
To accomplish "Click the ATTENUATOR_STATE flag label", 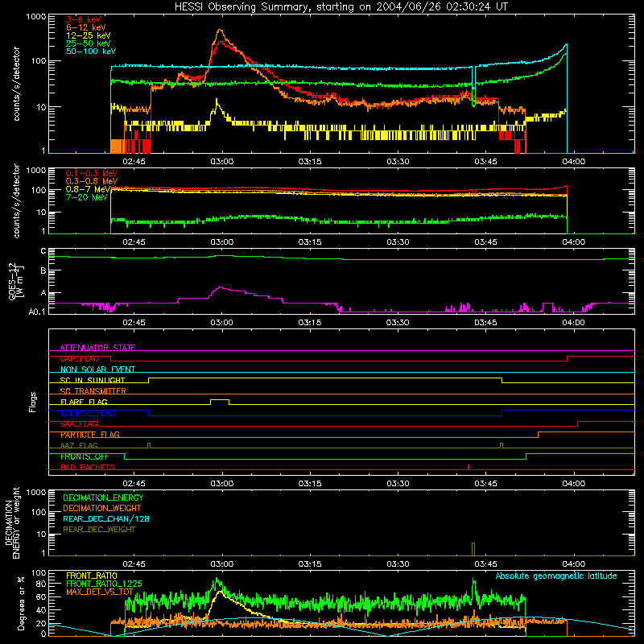I will point(97,348).
